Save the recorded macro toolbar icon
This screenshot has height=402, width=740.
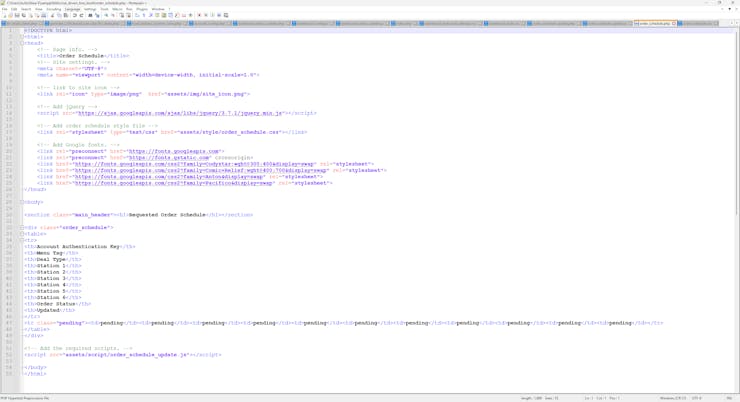pyautogui.click(x=226, y=15)
